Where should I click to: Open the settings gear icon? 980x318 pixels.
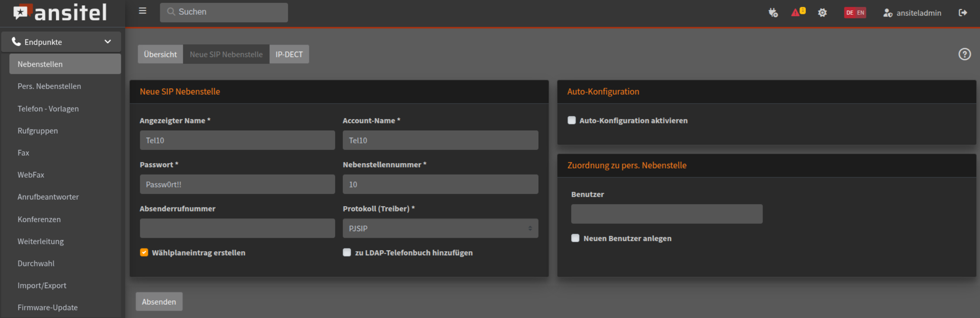[x=822, y=13]
